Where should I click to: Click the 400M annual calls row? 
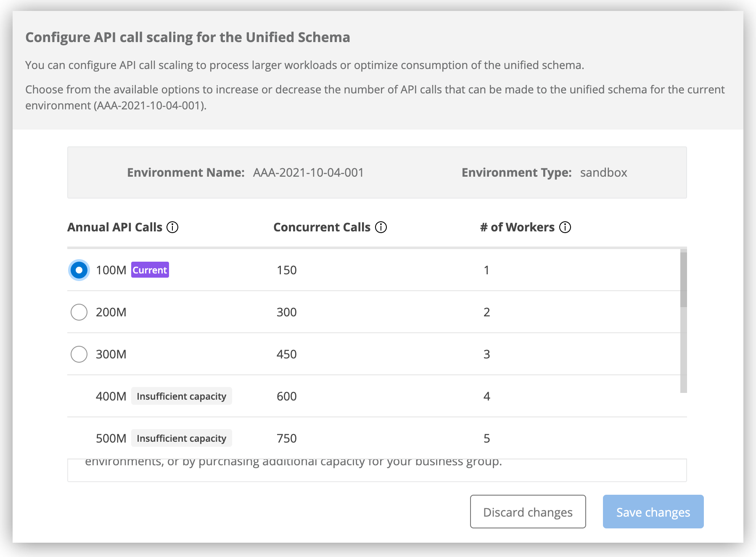tap(110, 395)
